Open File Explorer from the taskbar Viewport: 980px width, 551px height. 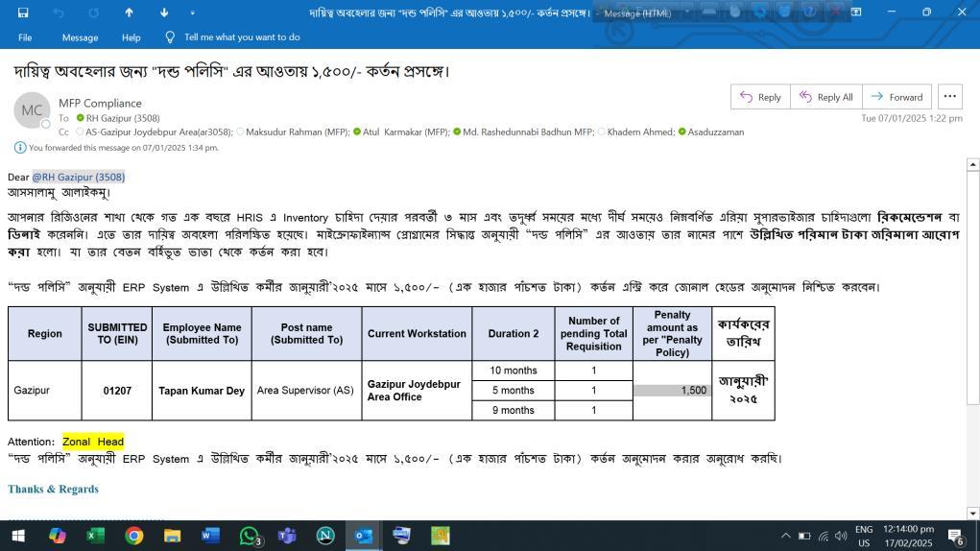[x=172, y=536]
